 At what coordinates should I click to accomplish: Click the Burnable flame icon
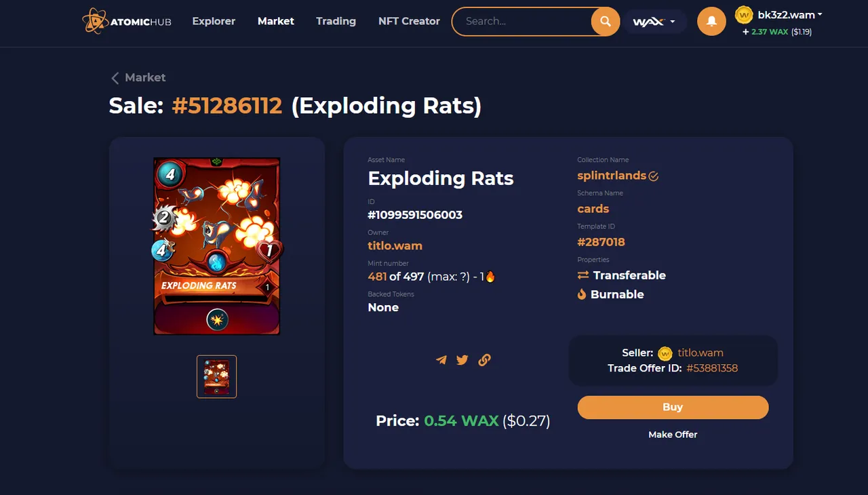click(582, 294)
